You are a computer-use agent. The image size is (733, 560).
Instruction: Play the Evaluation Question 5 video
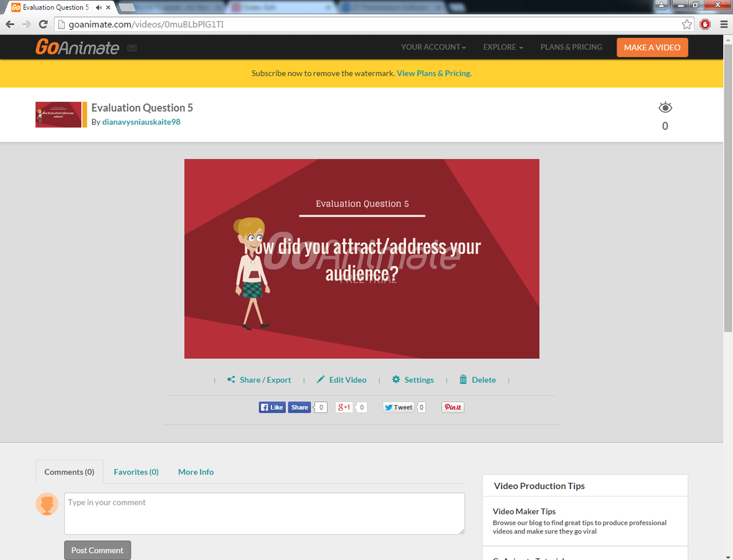tap(361, 259)
